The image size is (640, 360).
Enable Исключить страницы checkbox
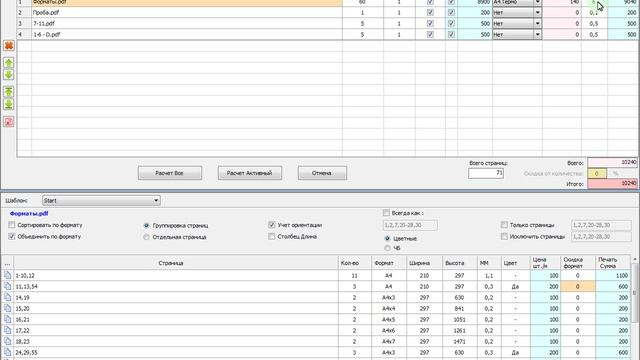point(504,236)
